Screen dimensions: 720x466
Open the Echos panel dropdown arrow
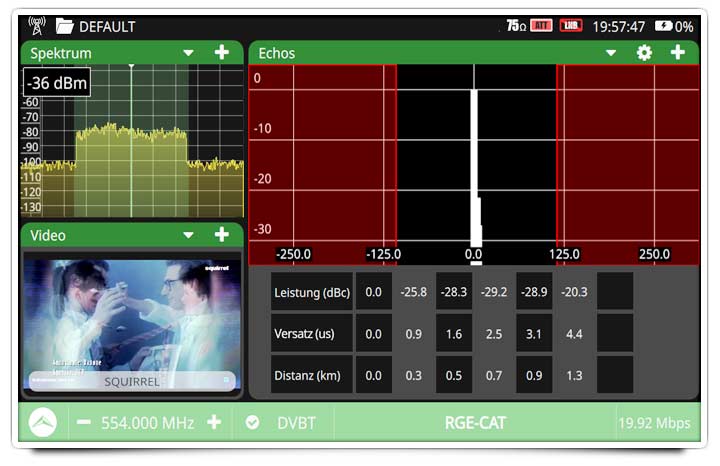pos(611,53)
